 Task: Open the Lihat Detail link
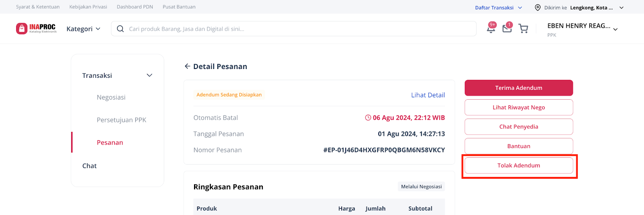(x=428, y=95)
